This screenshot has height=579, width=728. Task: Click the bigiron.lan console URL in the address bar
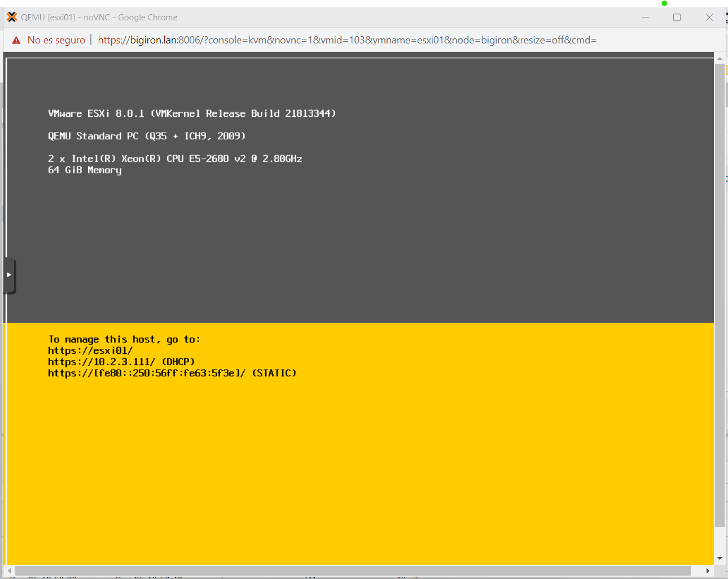[347, 40]
